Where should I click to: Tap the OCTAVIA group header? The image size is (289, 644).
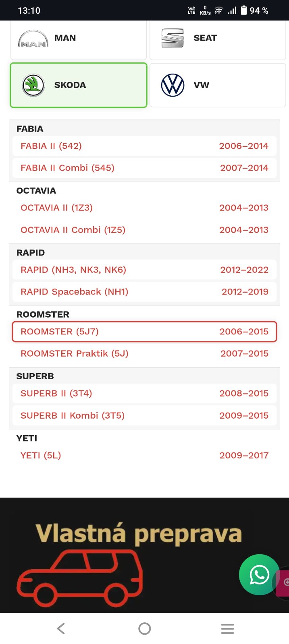click(36, 191)
